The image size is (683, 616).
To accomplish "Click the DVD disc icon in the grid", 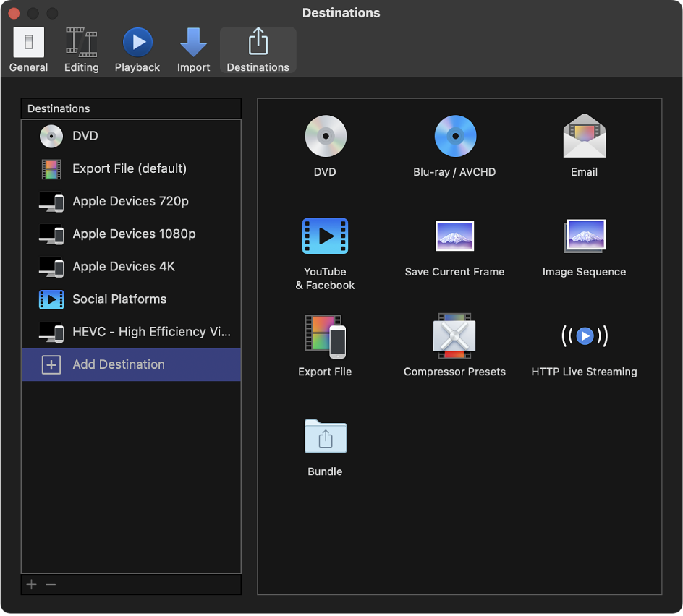I will click(x=325, y=137).
